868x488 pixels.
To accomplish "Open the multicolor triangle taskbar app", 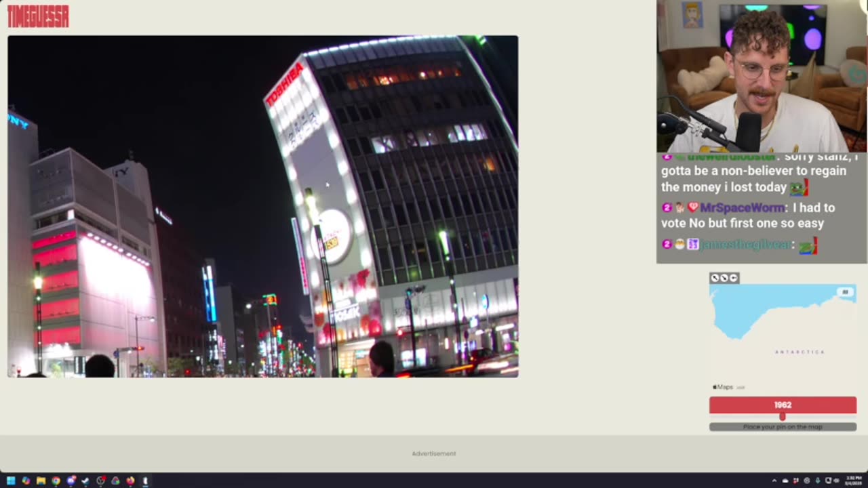I will (x=115, y=481).
